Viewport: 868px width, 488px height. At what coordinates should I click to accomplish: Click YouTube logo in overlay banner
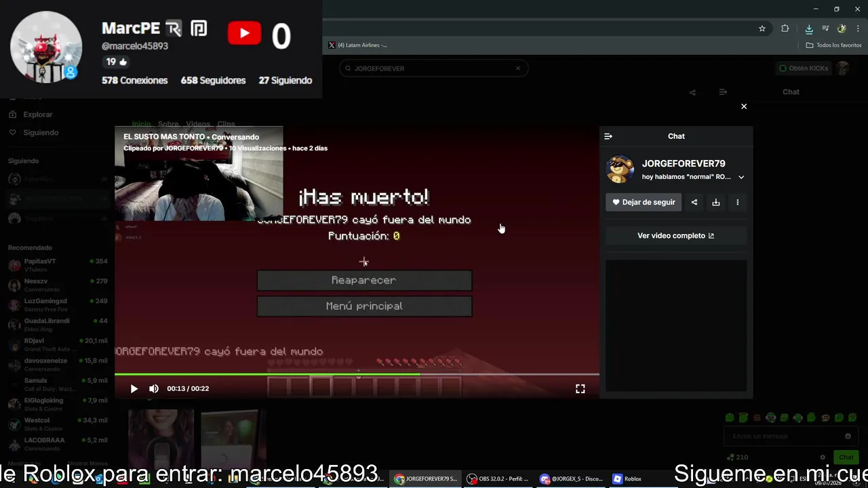244,33
